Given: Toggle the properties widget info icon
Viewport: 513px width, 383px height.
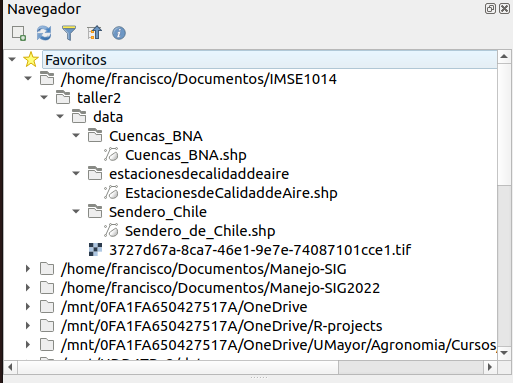Looking at the screenshot, I should [119, 33].
